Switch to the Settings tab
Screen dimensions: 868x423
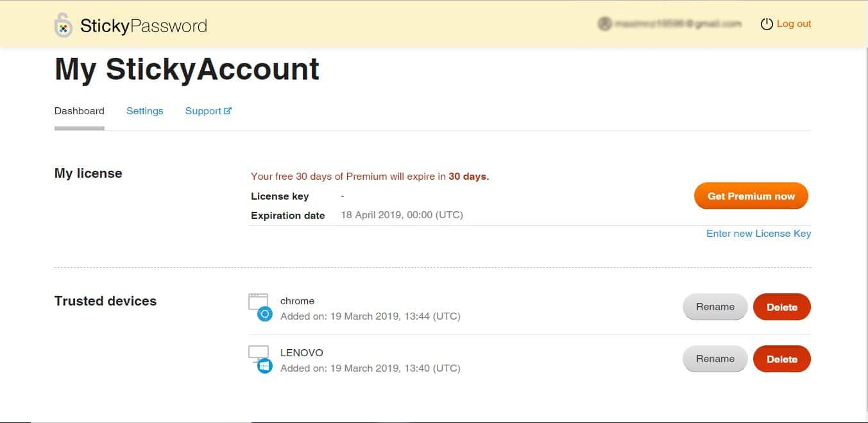145,111
